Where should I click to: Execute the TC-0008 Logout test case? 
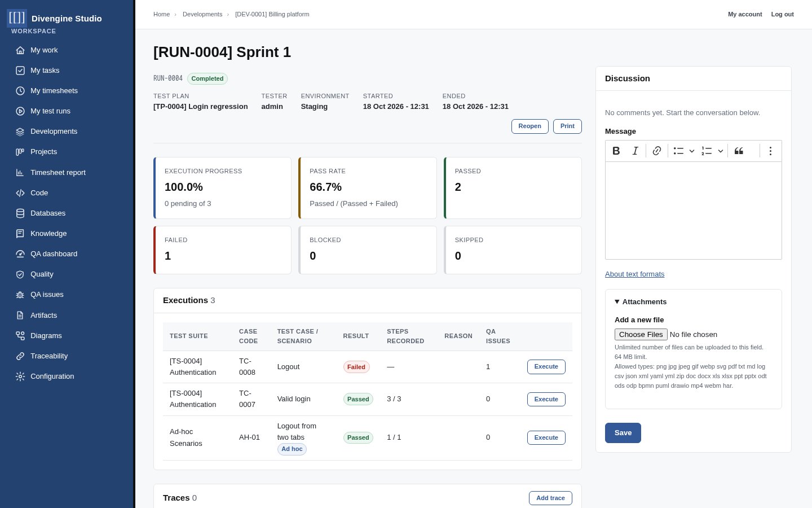(546, 367)
